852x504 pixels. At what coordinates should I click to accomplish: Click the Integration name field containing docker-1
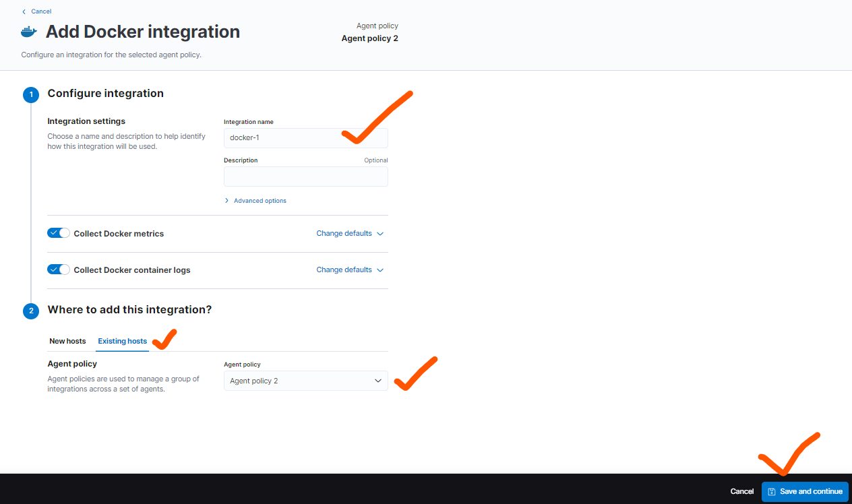tap(283, 138)
